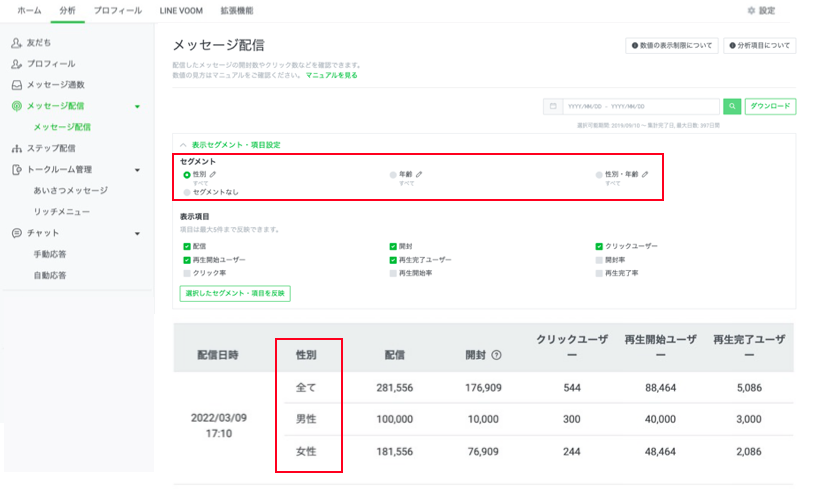
Task: Click the value 181,556
Action: (394, 451)
